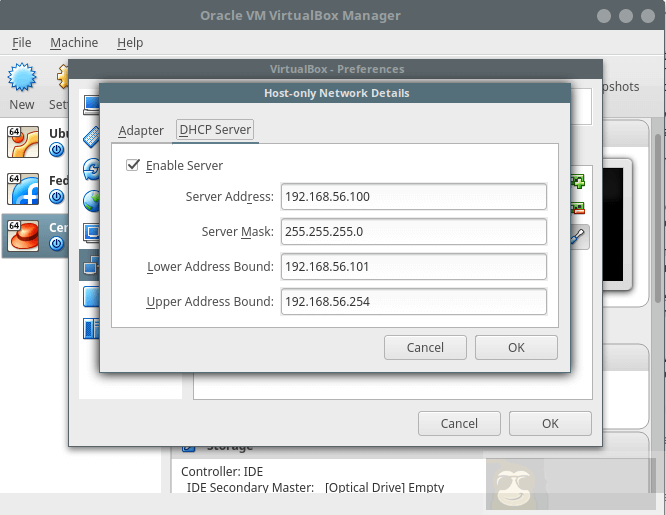The height and width of the screenshot is (515, 666).
Task: Click powered-off state icon under Fedora VM
Action: (56, 197)
